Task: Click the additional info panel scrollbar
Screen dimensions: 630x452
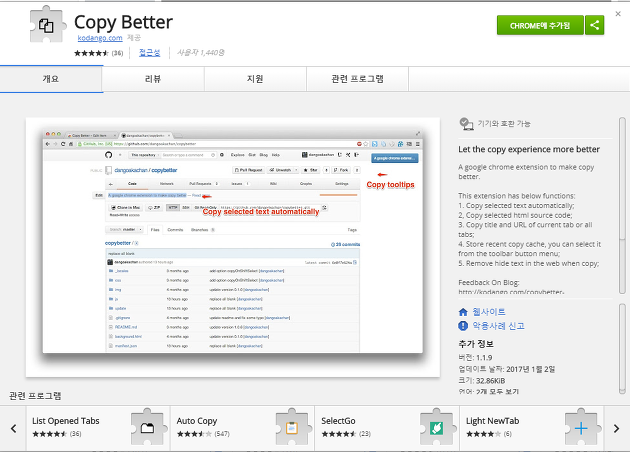Action: pos(622,349)
